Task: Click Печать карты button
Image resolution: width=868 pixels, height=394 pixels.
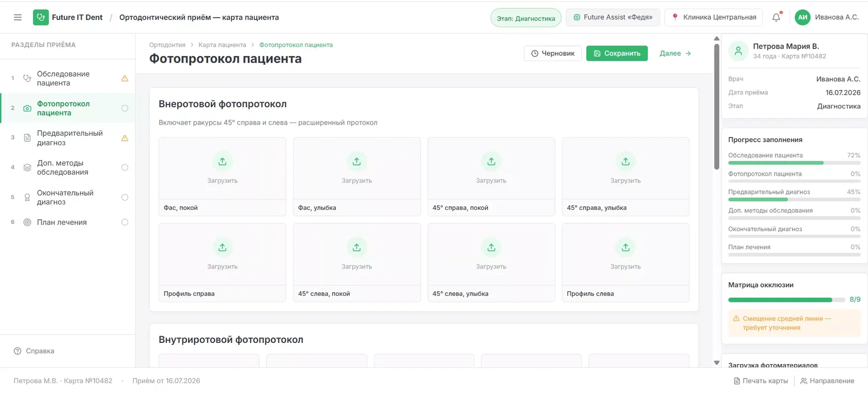Action: click(x=761, y=381)
